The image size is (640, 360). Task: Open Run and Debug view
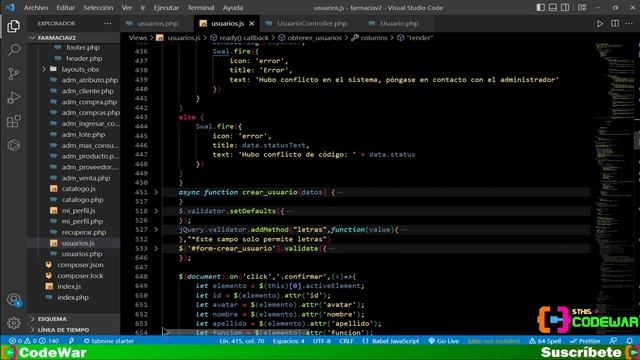(13, 97)
